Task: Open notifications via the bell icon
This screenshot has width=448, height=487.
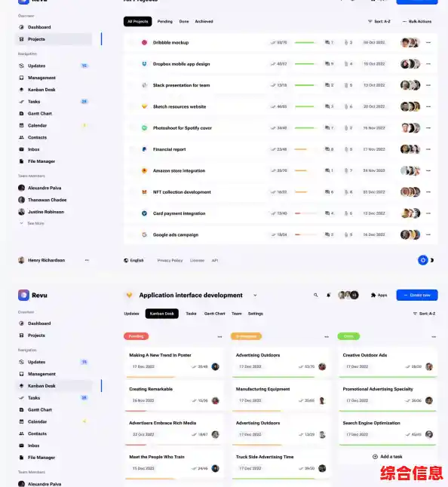Action: pyautogui.click(x=328, y=295)
